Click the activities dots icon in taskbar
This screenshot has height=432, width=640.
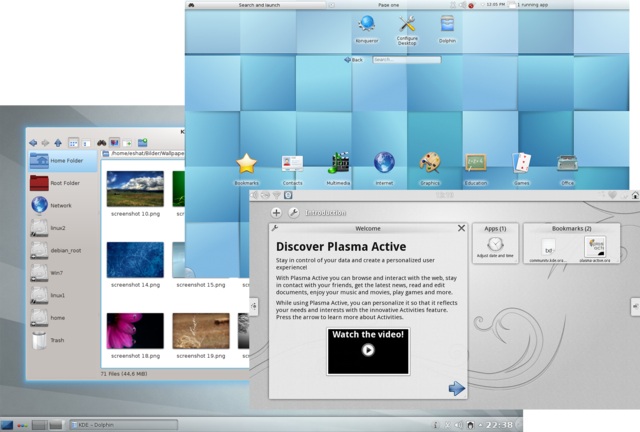pos(23,425)
